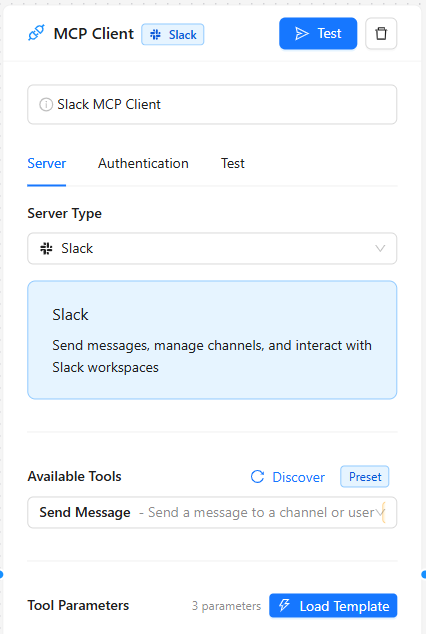Expand the Send Message tool dropdown
This screenshot has width=426, height=634.
pyautogui.click(x=212, y=513)
